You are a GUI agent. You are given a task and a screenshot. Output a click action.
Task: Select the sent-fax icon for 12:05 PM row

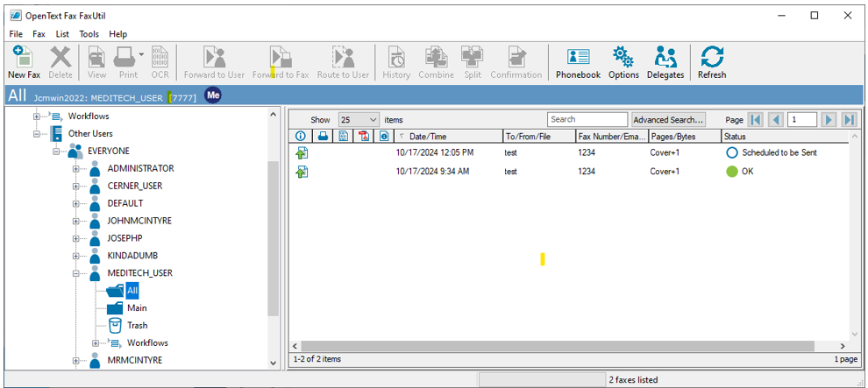click(302, 153)
